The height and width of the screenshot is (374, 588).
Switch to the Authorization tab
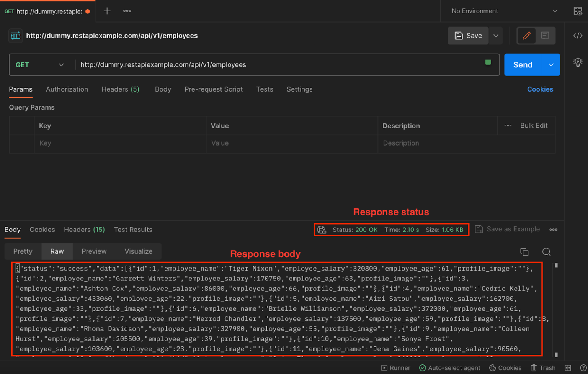67,89
